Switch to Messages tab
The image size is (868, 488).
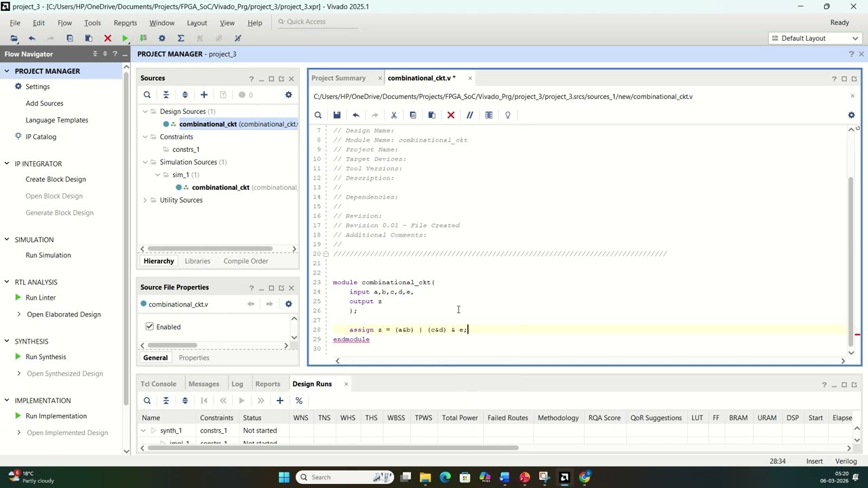(203, 384)
